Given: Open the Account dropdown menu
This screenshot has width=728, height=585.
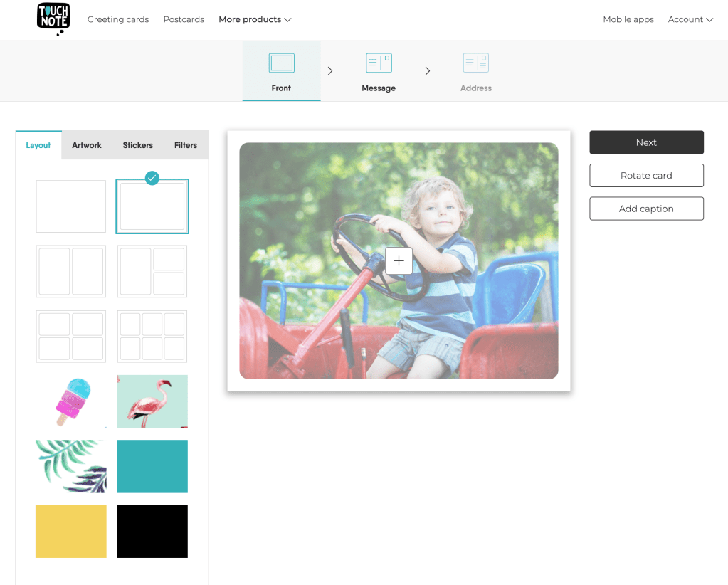Looking at the screenshot, I should point(690,20).
